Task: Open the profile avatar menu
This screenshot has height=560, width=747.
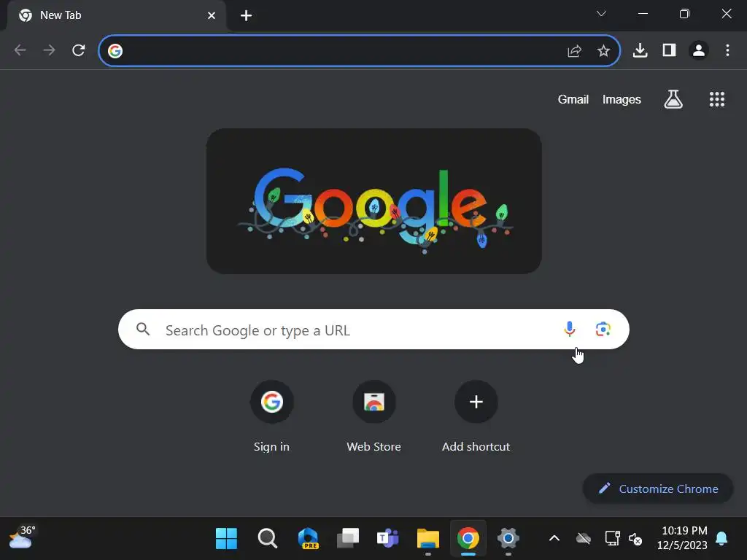Action: point(698,50)
